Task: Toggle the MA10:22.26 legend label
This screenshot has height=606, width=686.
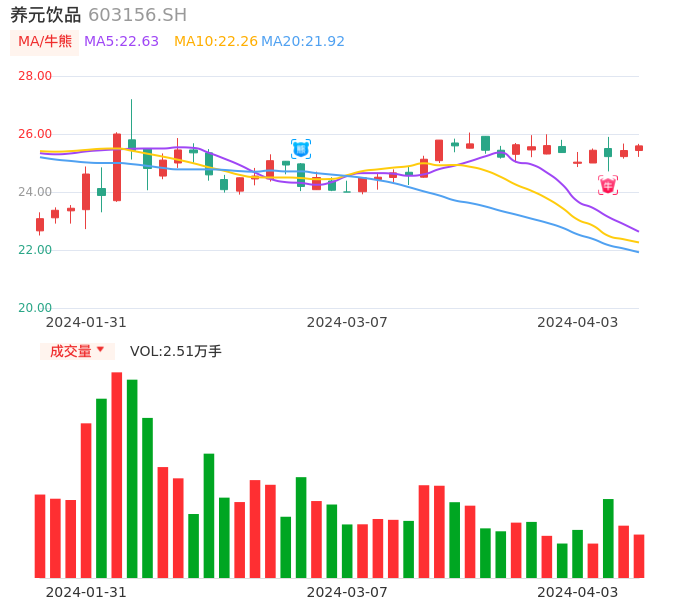Action: click(215, 42)
